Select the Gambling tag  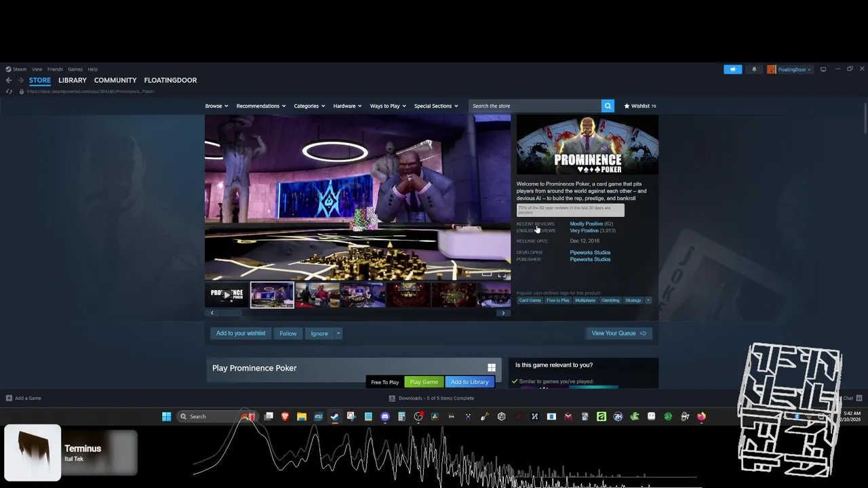610,300
